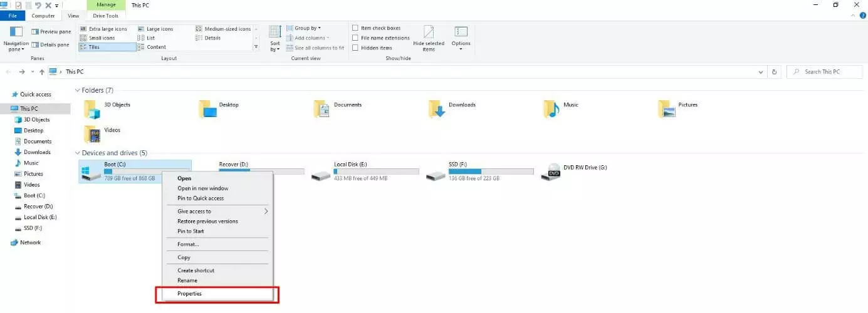The image size is (868, 313).
Task: Open the Options dropdown
Action: [x=461, y=38]
